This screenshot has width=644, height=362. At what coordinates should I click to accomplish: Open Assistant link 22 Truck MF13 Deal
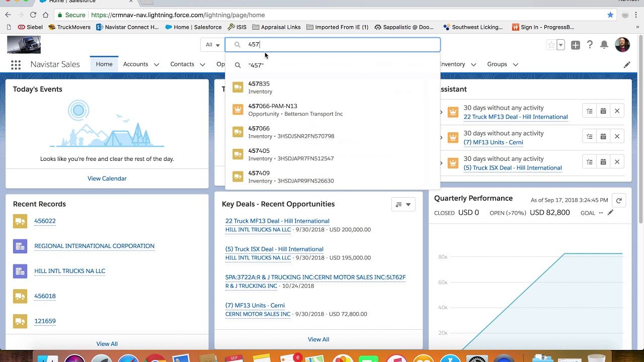click(515, 117)
